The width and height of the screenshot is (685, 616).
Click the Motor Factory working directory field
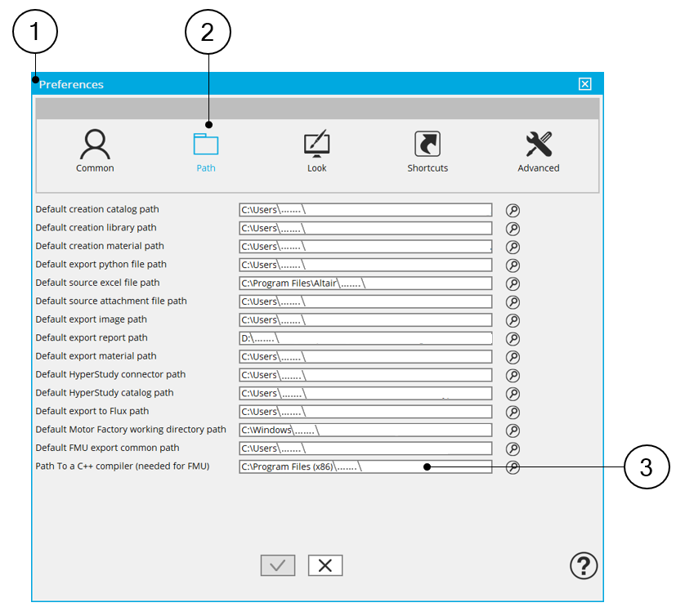[x=365, y=431]
